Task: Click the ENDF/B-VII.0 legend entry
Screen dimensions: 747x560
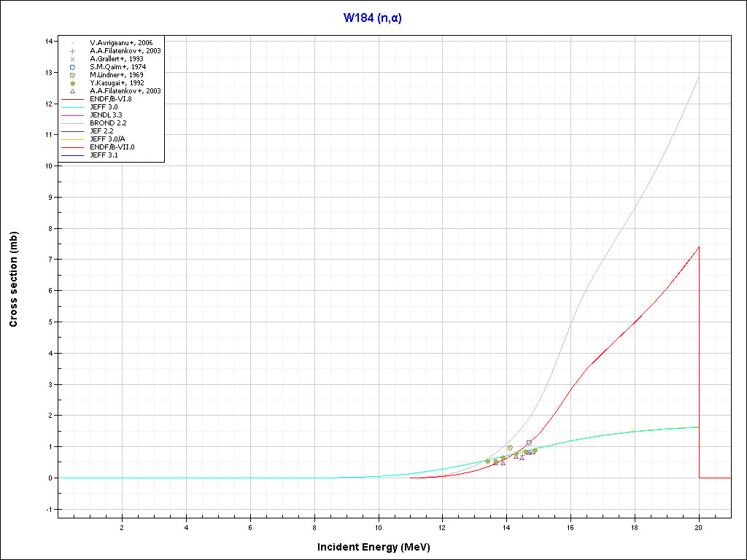Action: point(112,147)
